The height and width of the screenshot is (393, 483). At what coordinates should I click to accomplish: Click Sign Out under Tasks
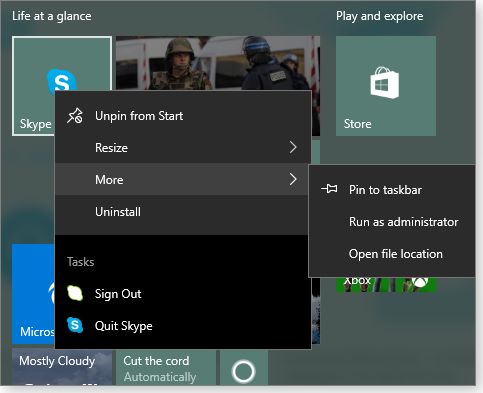(183, 294)
